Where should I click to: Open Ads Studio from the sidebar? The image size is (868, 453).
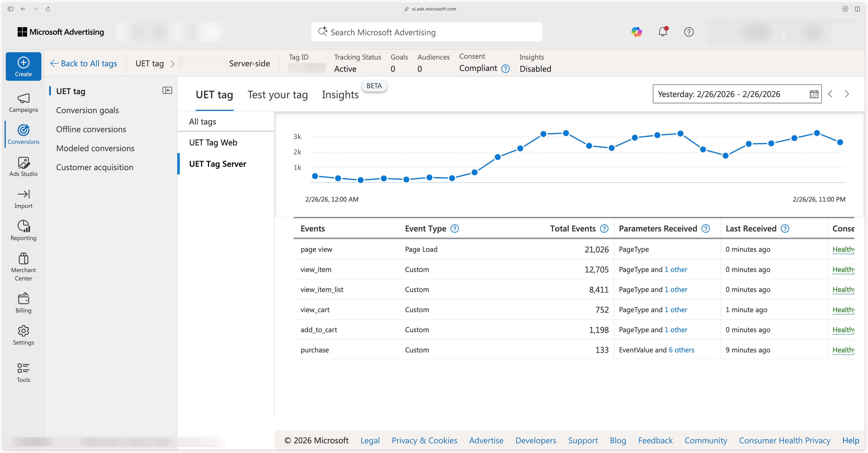click(23, 163)
